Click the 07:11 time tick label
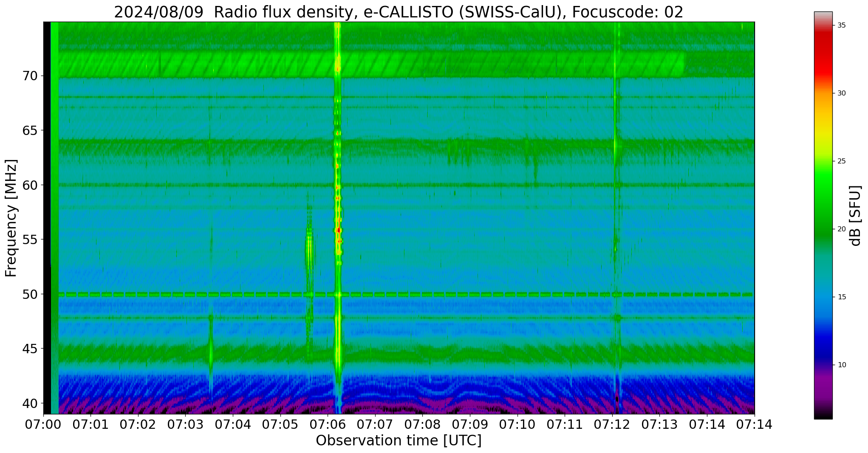The height and width of the screenshot is (453, 868). 565,424
